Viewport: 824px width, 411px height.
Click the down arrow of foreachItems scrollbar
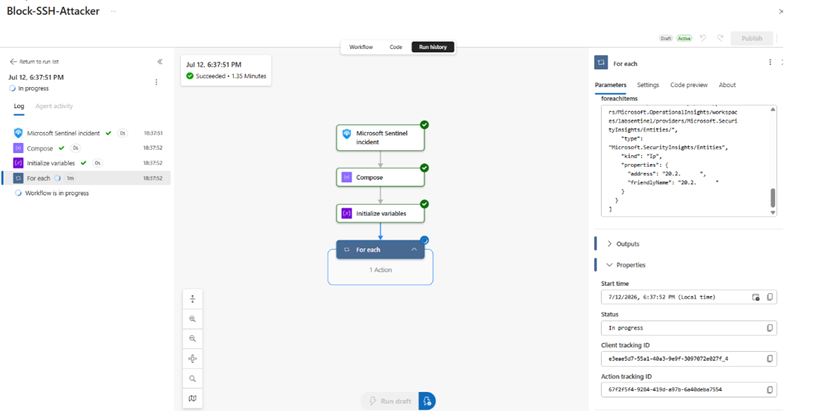[x=772, y=212]
